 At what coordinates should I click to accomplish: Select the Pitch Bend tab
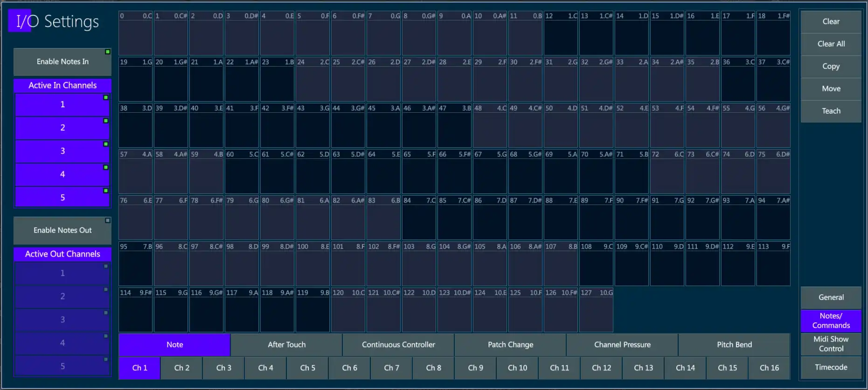pos(734,345)
